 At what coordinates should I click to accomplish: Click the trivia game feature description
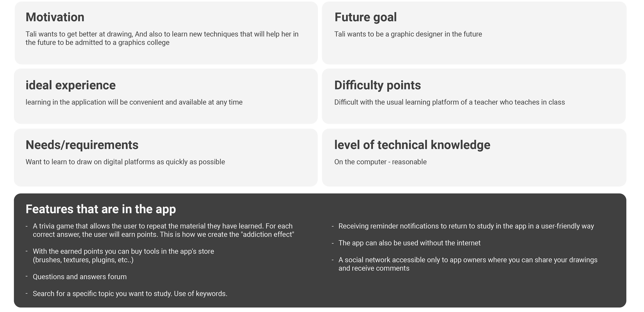[x=163, y=230]
